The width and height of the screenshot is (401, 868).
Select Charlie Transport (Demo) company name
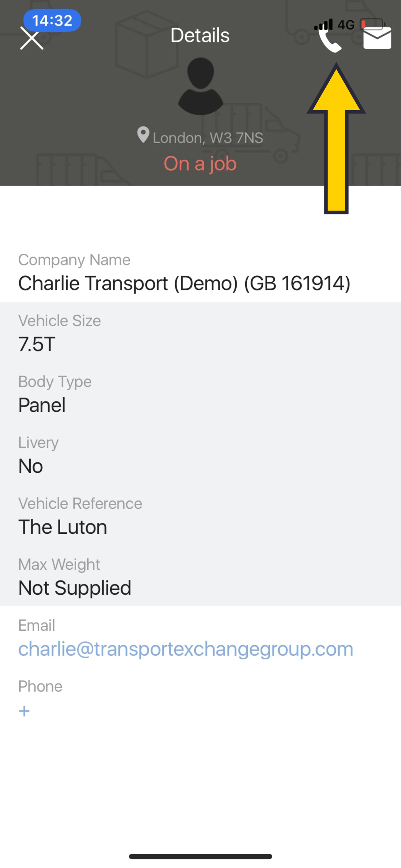click(x=184, y=283)
